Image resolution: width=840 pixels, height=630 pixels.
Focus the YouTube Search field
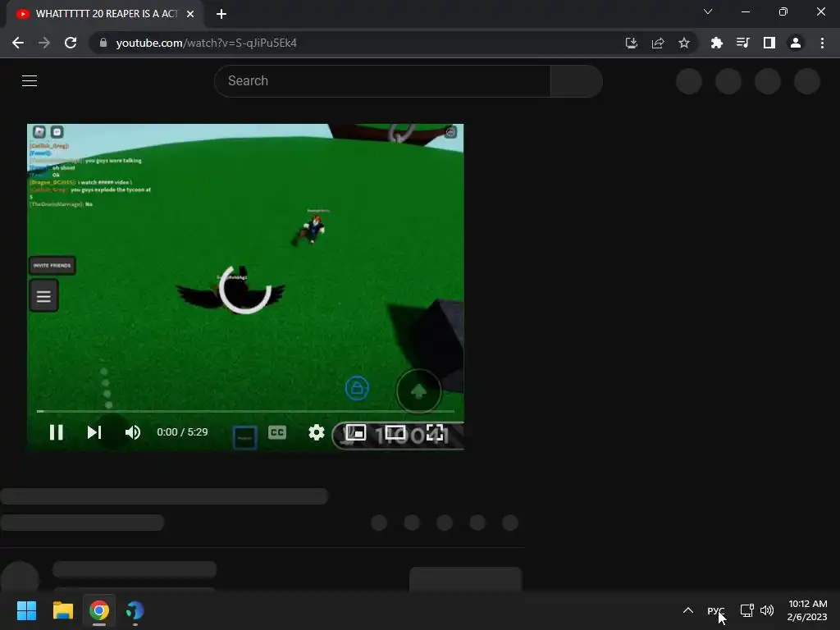tap(382, 81)
